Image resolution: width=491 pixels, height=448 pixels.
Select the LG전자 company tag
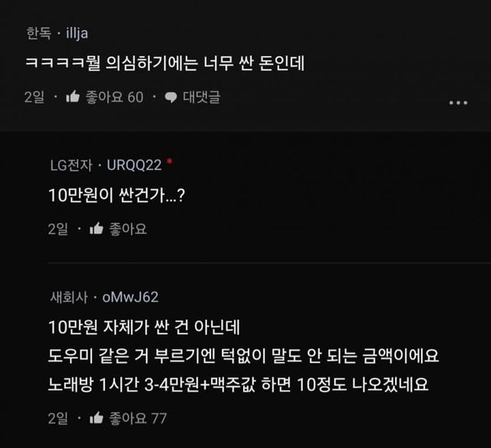(71, 165)
